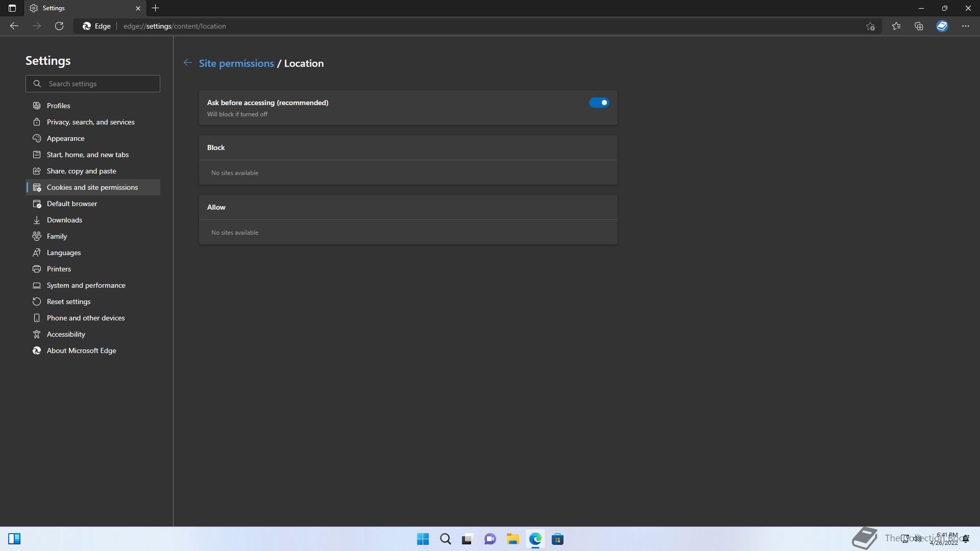Close the Settings tab

tap(138, 8)
